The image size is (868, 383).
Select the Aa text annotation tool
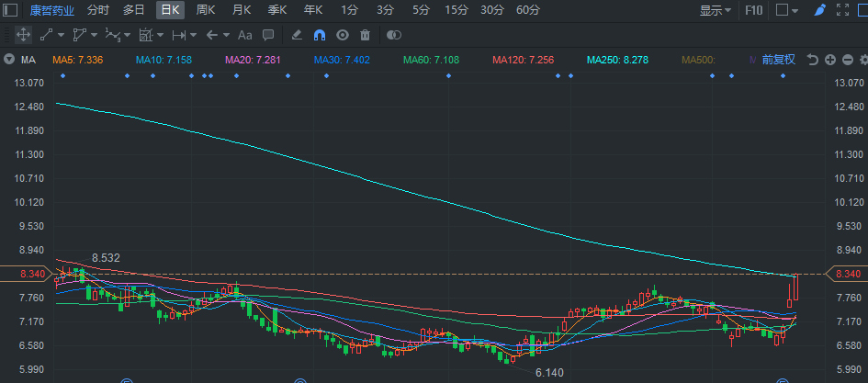point(244,35)
